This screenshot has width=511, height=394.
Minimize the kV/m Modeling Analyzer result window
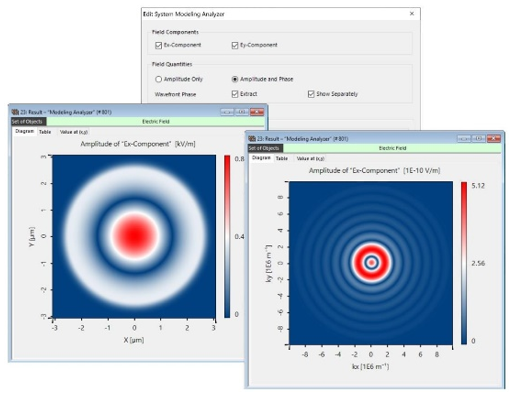click(227, 112)
